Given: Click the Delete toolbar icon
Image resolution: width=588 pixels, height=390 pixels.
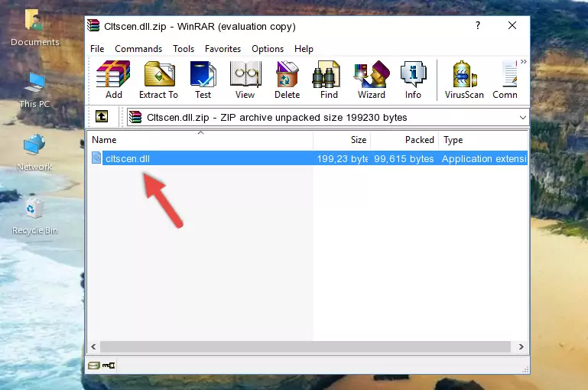Looking at the screenshot, I should click(x=288, y=80).
